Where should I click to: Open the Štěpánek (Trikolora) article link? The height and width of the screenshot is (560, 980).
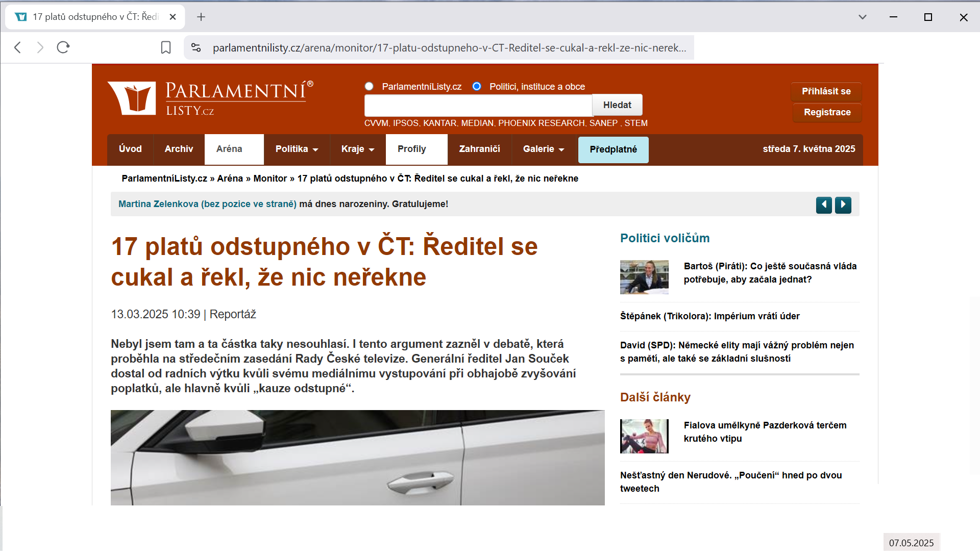pyautogui.click(x=709, y=316)
